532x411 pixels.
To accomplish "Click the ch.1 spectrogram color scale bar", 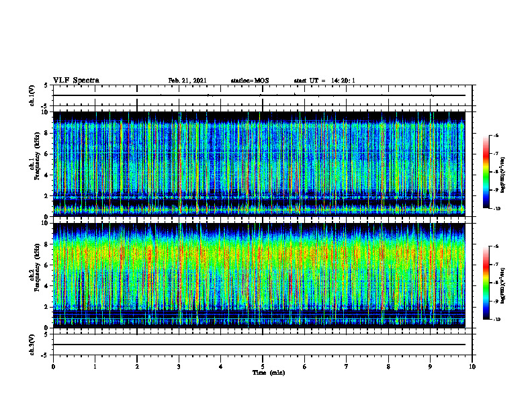I will 486,172.
